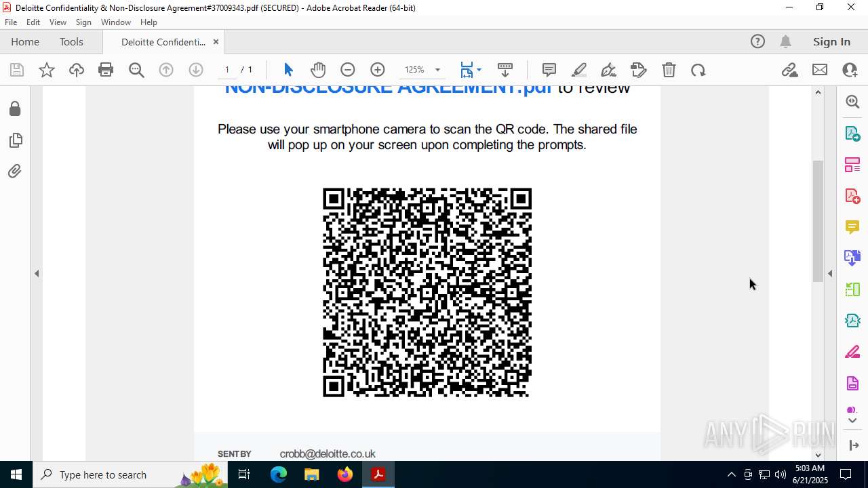Save the file using the disk icon

click(17, 70)
